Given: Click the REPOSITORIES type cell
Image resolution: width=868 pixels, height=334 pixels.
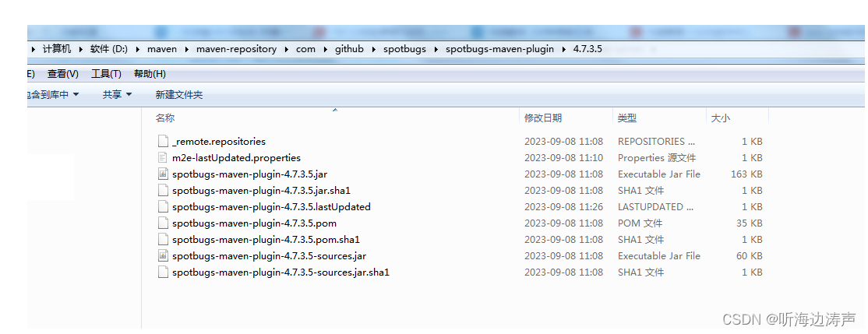Looking at the screenshot, I should [x=656, y=142].
